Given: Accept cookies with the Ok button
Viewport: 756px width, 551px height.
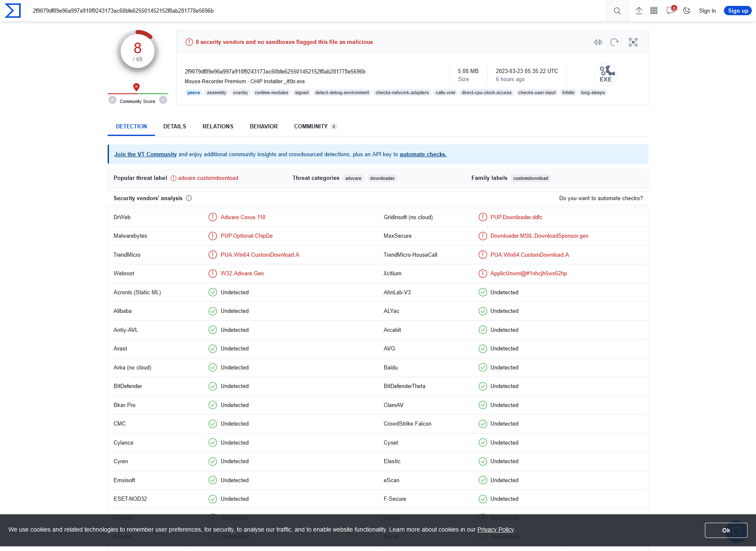Looking at the screenshot, I should pos(726,530).
